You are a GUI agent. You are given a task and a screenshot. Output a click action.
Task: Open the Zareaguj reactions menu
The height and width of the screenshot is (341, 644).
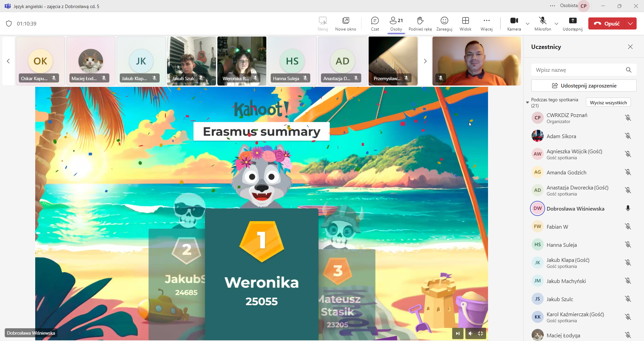tap(444, 24)
